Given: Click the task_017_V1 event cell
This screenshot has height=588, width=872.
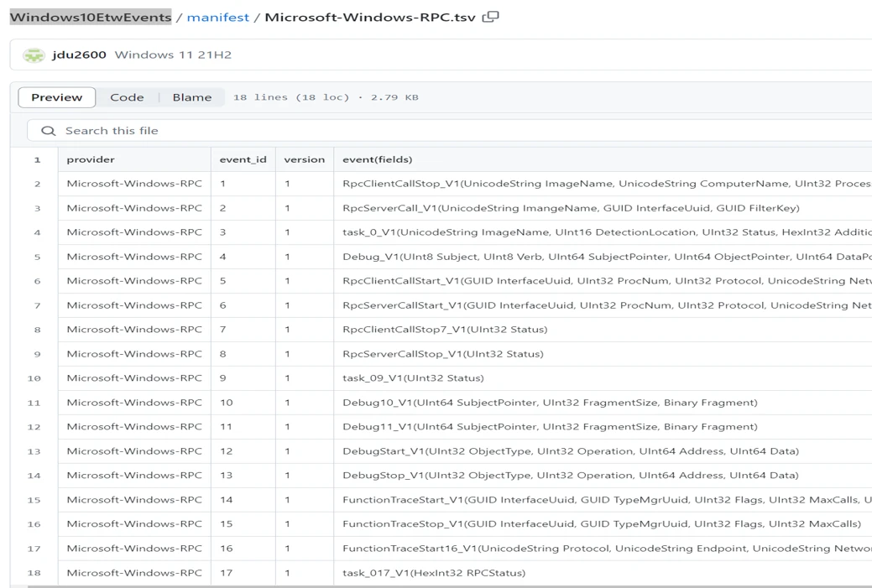Looking at the screenshot, I should point(434,573).
